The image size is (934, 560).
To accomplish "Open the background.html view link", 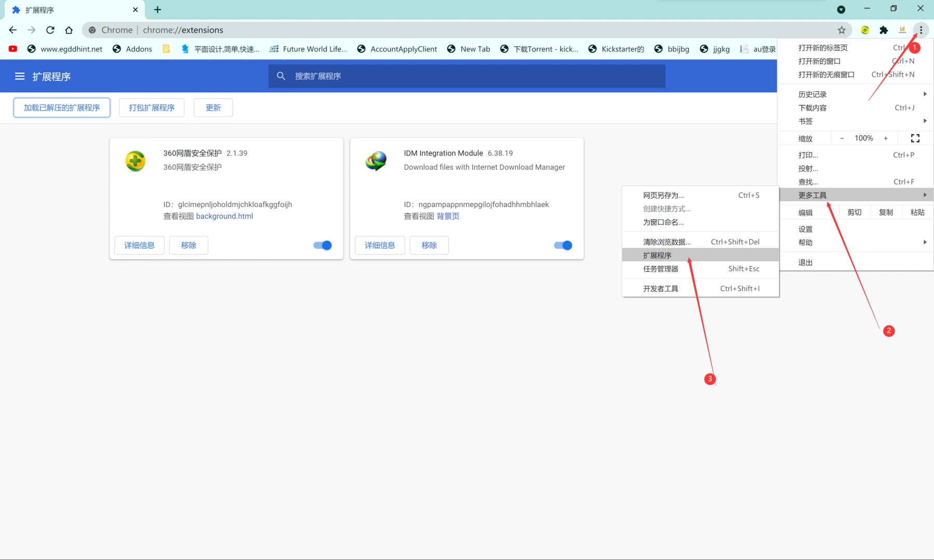I will coord(225,216).
